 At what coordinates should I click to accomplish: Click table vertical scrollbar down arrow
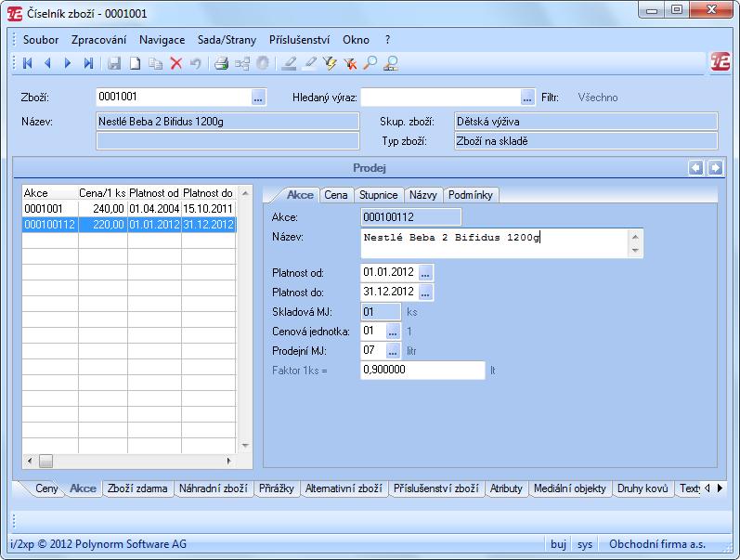tap(245, 446)
